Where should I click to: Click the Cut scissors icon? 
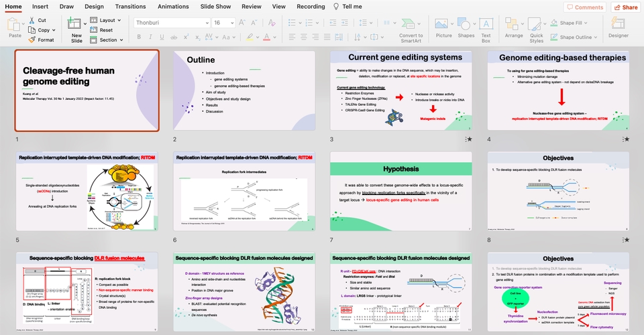pyautogui.click(x=32, y=20)
